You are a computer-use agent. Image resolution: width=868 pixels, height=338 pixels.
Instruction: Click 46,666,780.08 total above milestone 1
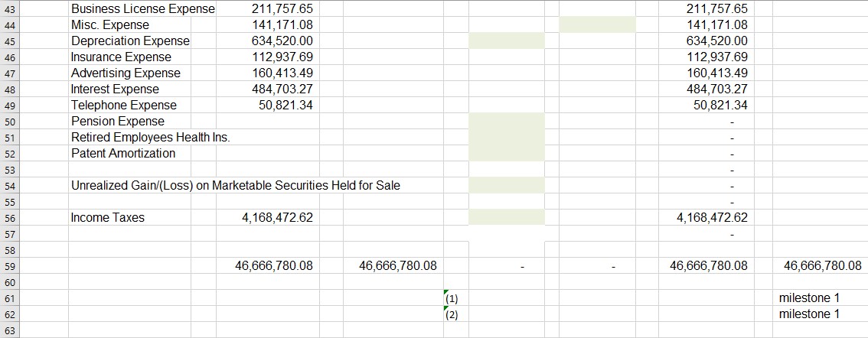[x=820, y=265]
